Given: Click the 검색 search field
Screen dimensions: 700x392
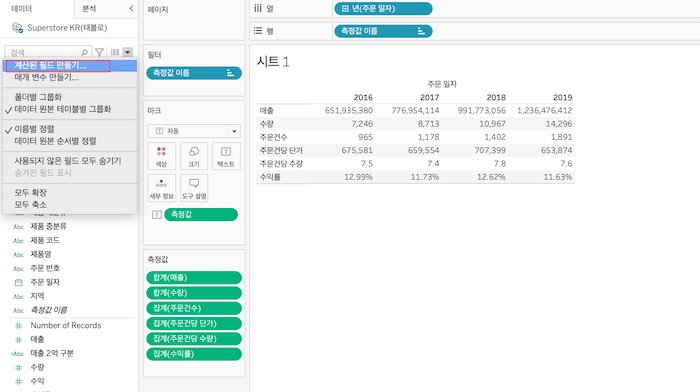Looking at the screenshot, I should [x=48, y=52].
